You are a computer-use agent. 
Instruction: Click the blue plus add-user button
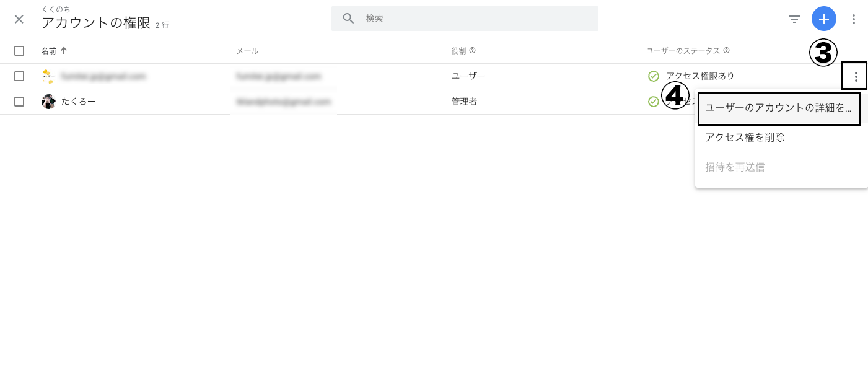pyautogui.click(x=823, y=19)
